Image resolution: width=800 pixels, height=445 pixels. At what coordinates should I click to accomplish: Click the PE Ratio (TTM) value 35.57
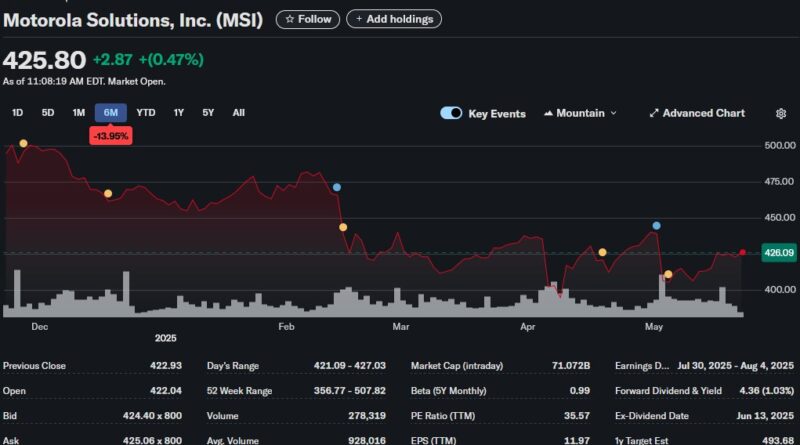point(577,415)
